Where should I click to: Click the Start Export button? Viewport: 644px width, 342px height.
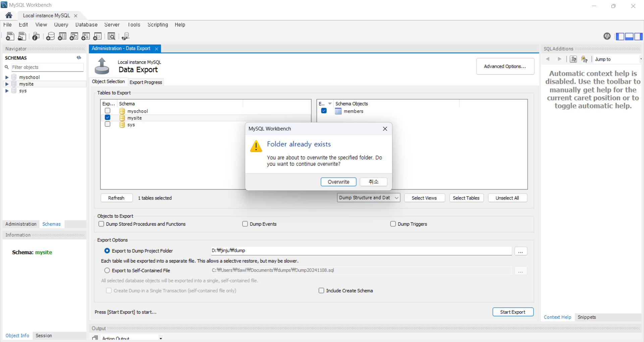coord(513,312)
